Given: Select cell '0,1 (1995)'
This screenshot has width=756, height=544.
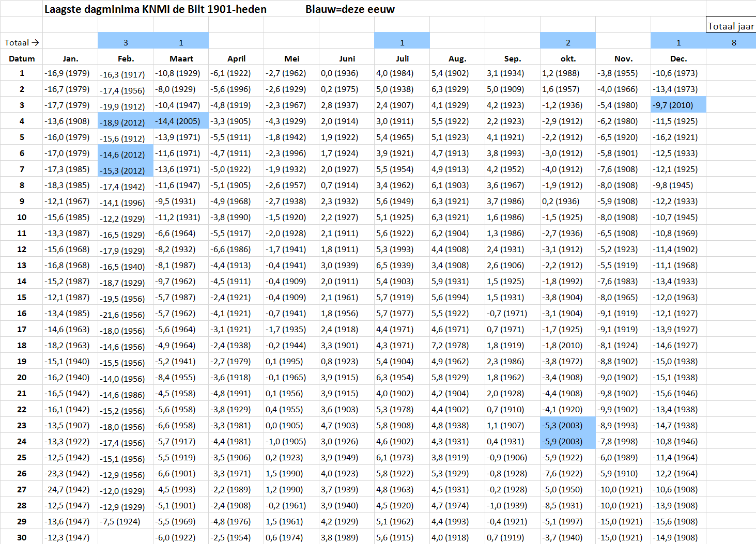Looking at the screenshot, I should [291, 361].
